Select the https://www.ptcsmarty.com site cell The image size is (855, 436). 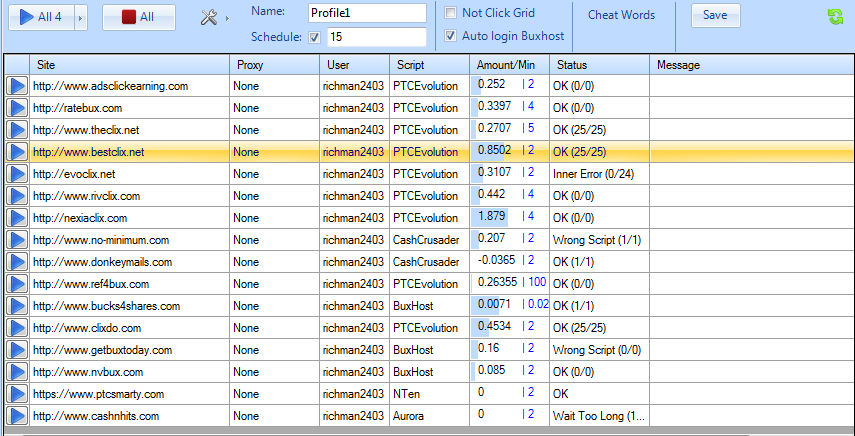pos(129,393)
